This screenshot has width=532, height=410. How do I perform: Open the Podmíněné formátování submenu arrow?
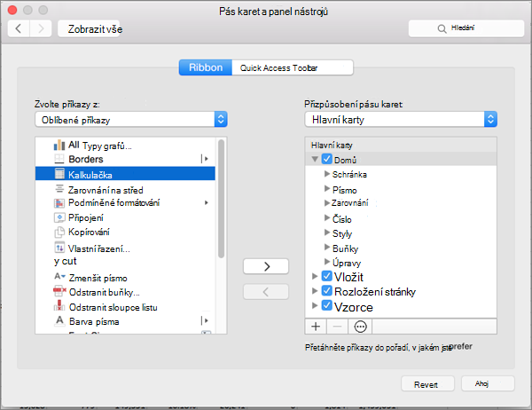207,203
